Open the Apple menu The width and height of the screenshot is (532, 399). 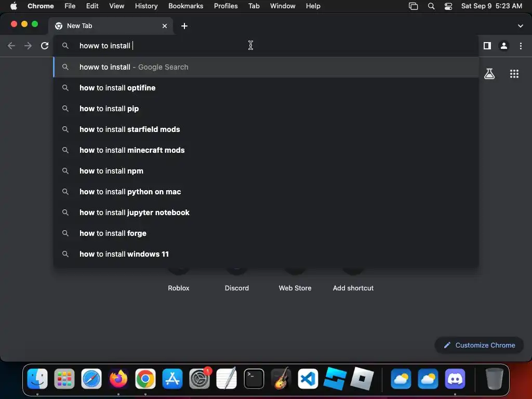click(x=14, y=6)
